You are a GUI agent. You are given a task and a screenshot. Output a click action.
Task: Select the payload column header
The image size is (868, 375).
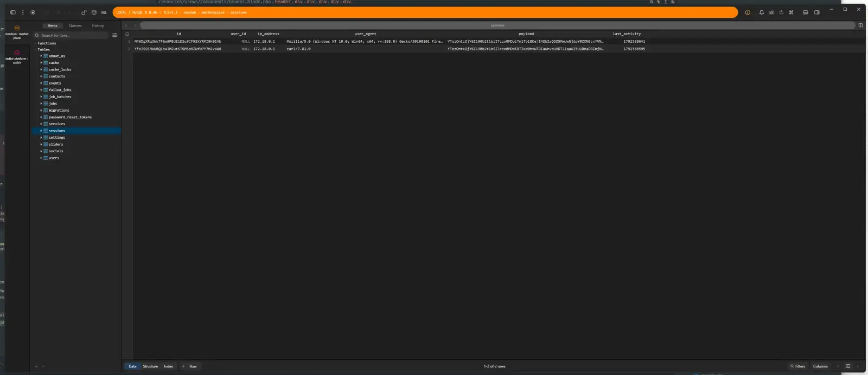click(x=526, y=34)
